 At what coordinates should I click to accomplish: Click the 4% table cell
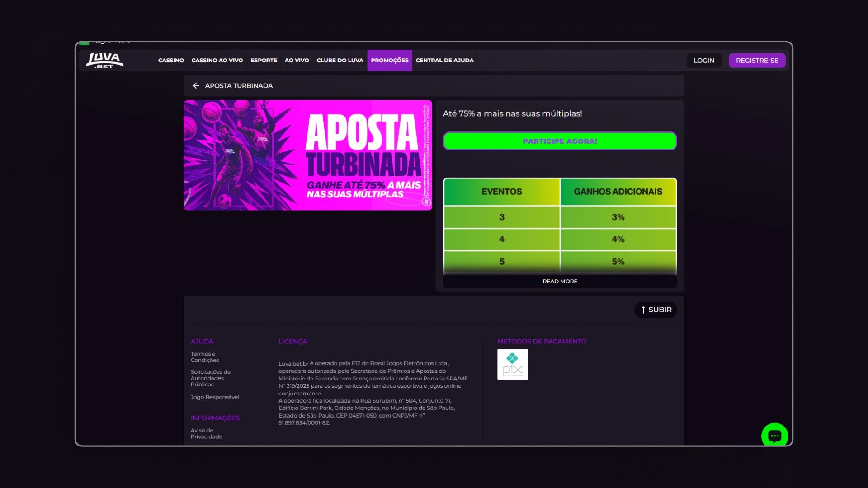pos(618,239)
